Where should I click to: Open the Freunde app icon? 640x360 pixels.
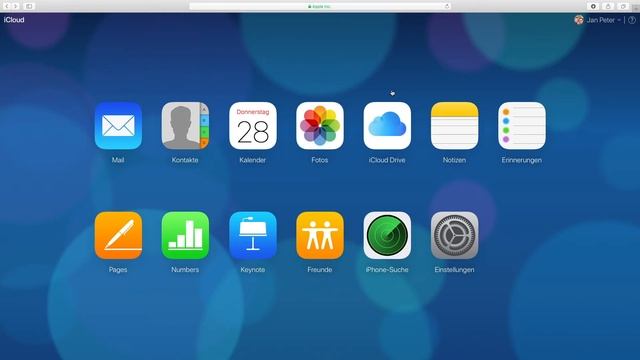(x=320, y=236)
